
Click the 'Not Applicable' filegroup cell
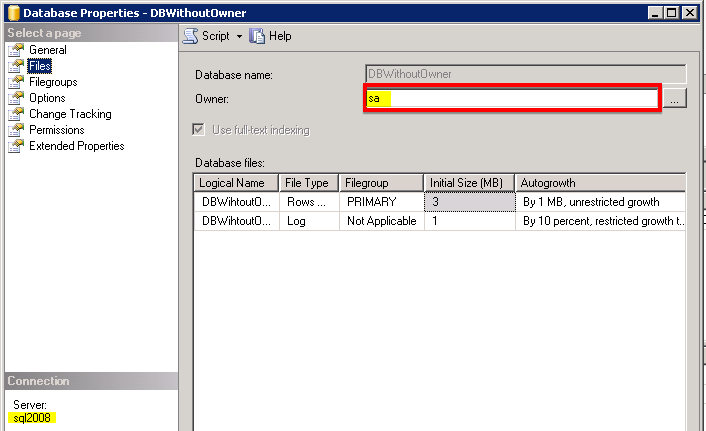click(382, 221)
